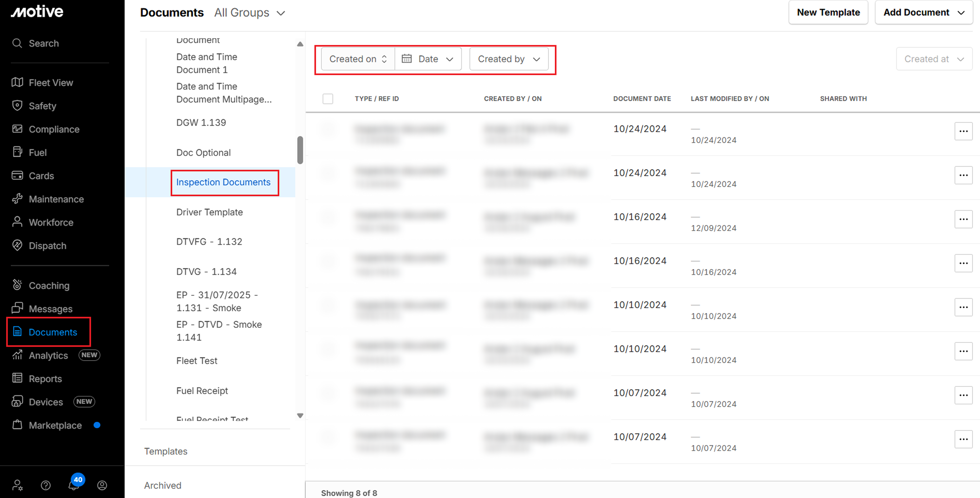The height and width of the screenshot is (498, 980).
Task: Click the Safety shield icon
Action: coord(17,105)
